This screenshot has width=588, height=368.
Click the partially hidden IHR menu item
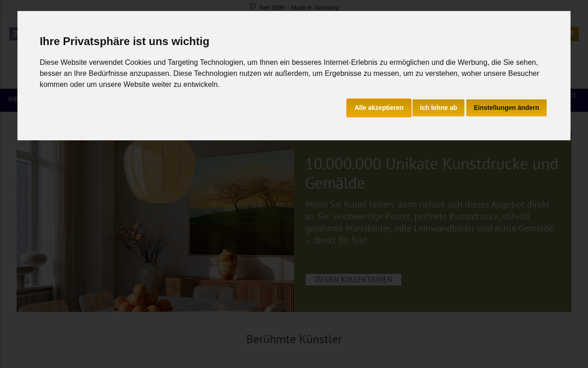coord(13,99)
